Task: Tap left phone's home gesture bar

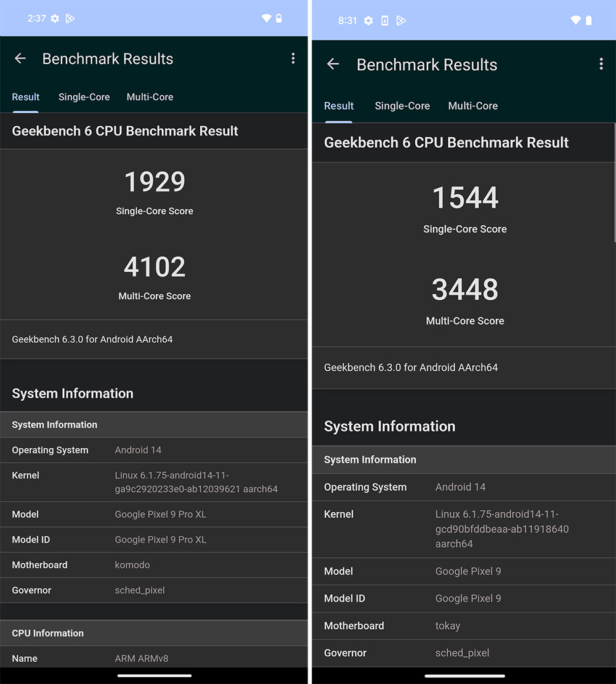Action: click(154, 675)
